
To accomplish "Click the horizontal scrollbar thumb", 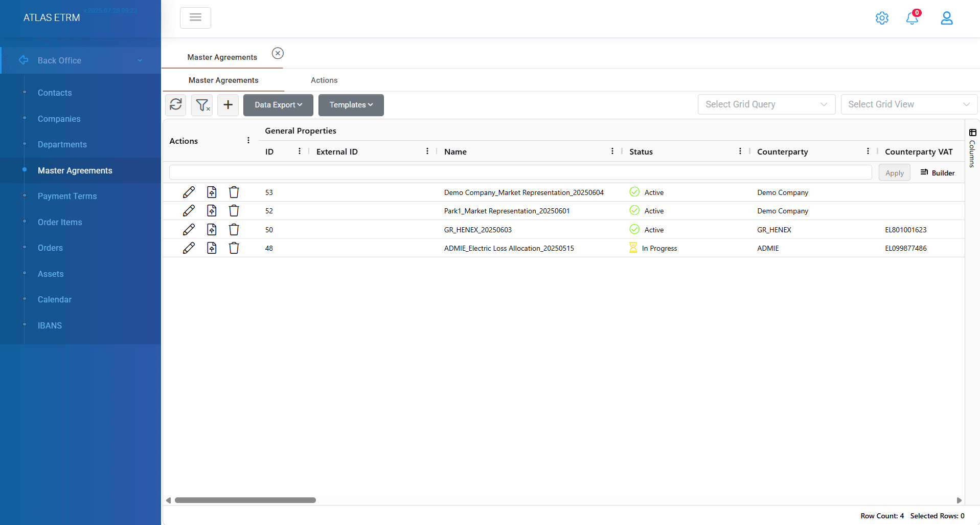I will pos(245,500).
